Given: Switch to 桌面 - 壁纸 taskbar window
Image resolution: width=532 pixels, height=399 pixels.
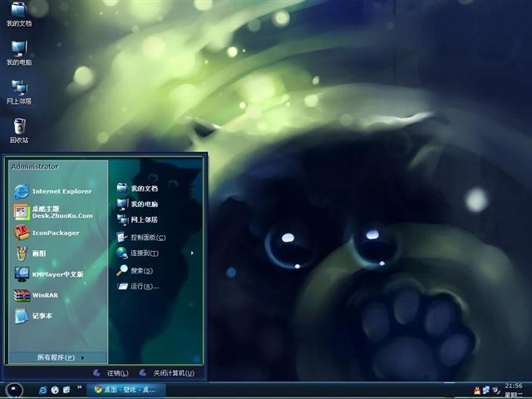Looking at the screenshot, I should click(126, 390).
